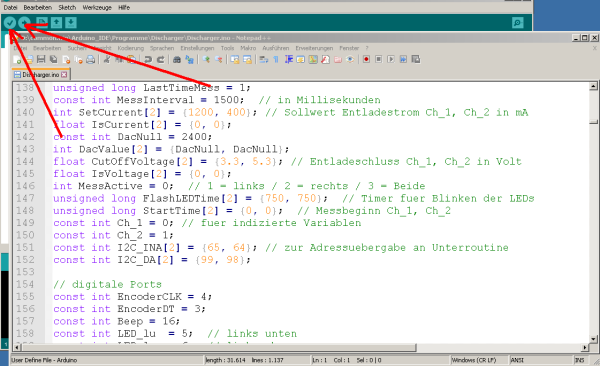The width and height of the screenshot is (600, 366).
Task: Click the Save sketch down-arrow icon in Arduino
Action: click(x=71, y=23)
